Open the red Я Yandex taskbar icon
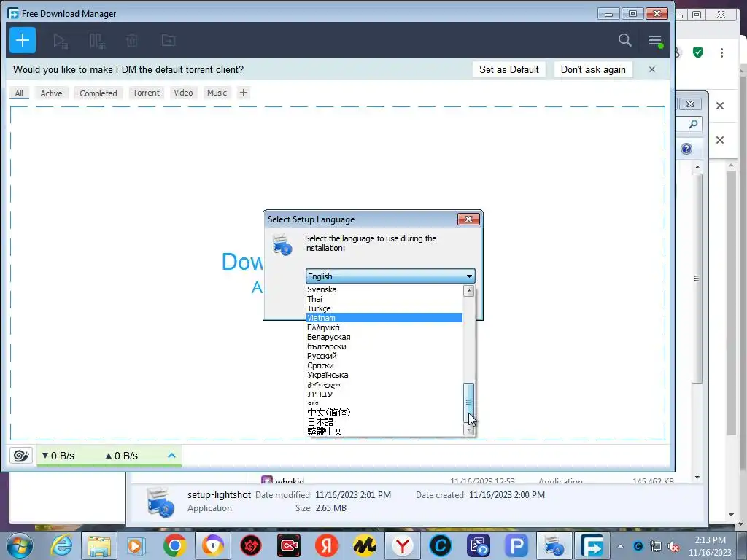The image size is (747, 560). [326, 545]
